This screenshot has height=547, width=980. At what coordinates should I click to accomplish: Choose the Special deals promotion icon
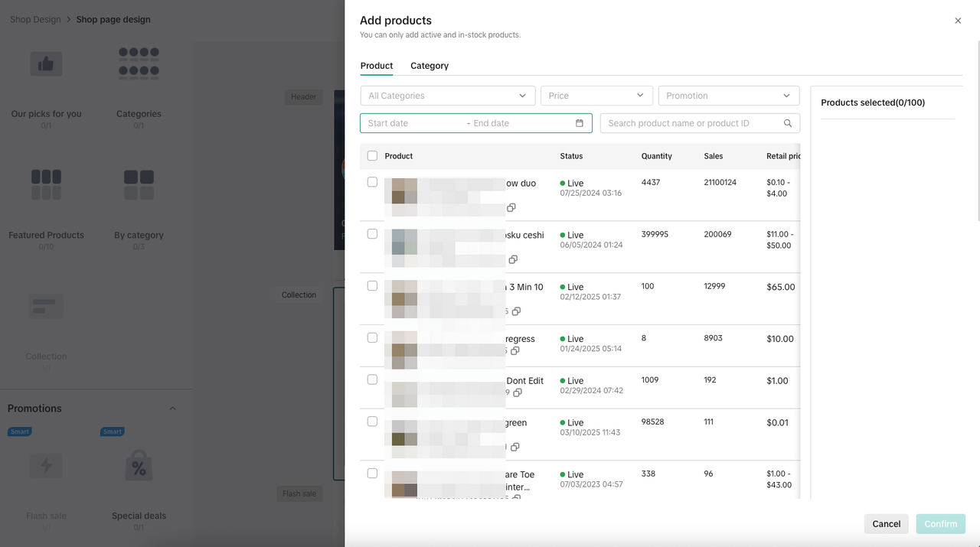coord(139,466)
